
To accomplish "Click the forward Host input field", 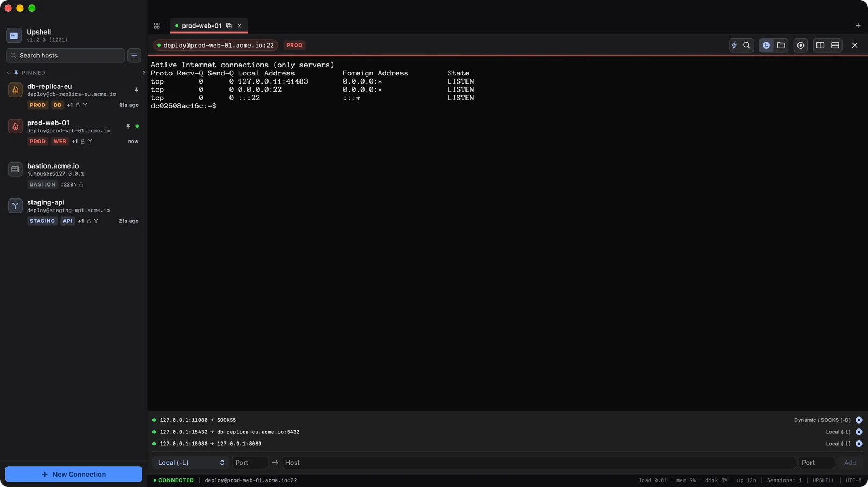I will (x=539, y=463).
